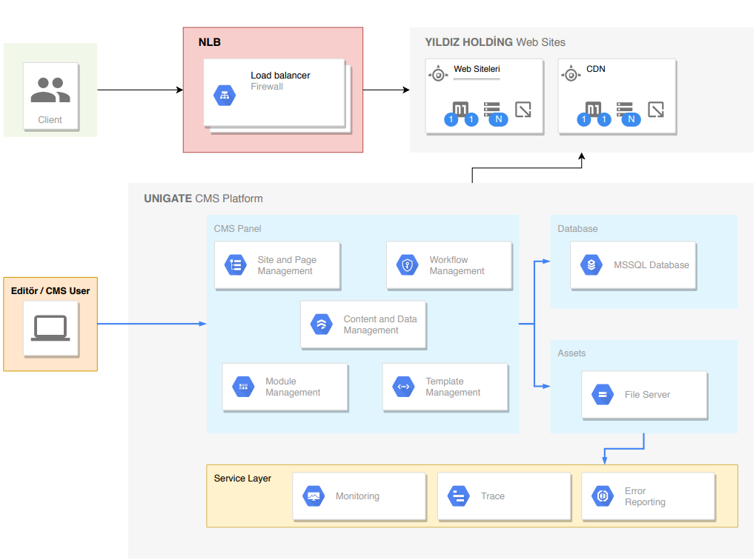Select the Monitoring chart icon
The image size is (756, 560).
click(314, 496)
